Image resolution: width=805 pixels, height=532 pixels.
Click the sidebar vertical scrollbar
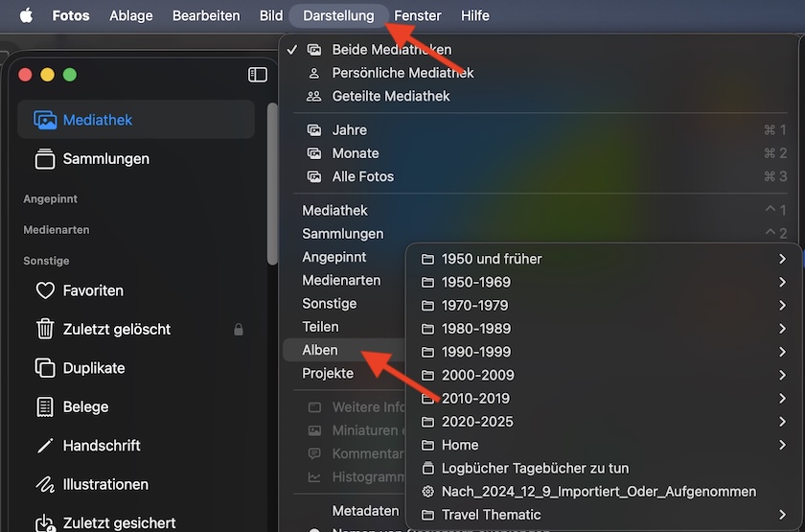pos(272,182)
